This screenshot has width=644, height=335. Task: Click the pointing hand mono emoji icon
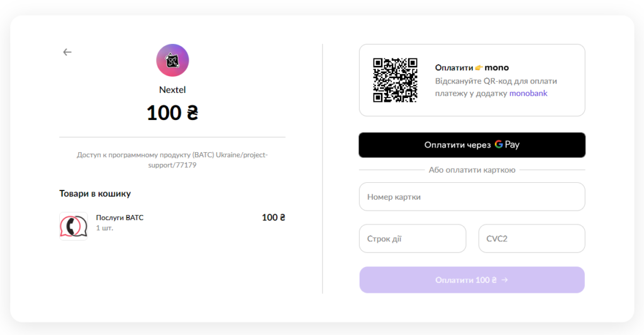point(479,68)
